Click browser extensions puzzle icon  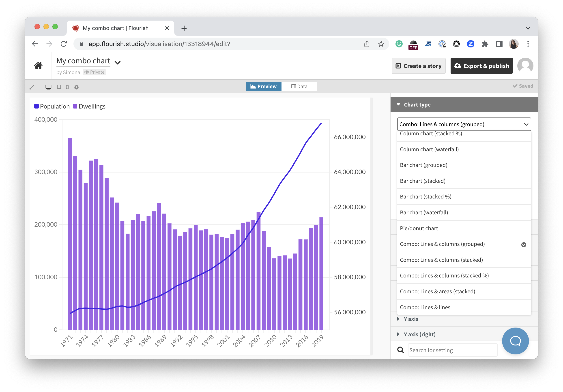[x=485, y=44]
